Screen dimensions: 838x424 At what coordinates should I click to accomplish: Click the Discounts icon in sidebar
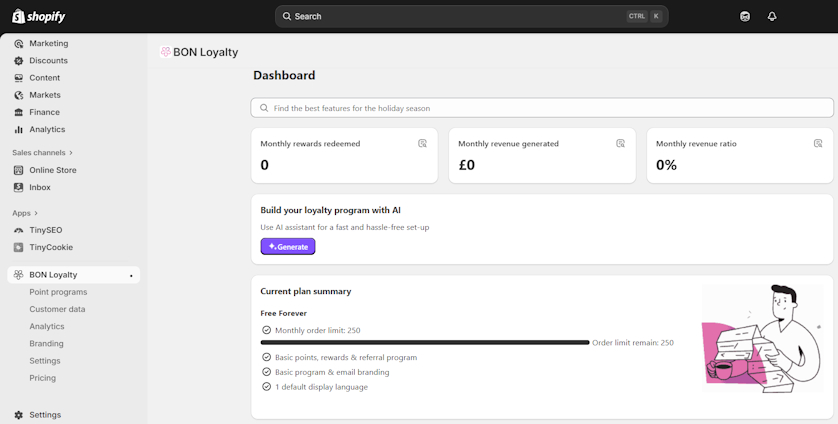[19, 60]
